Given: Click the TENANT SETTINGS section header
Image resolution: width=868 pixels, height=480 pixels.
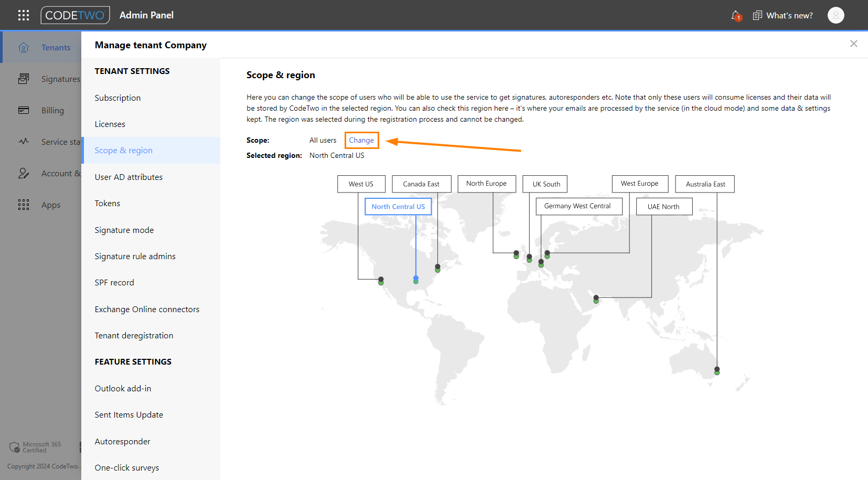Looking at the screenshot, I should click(132, 71).
